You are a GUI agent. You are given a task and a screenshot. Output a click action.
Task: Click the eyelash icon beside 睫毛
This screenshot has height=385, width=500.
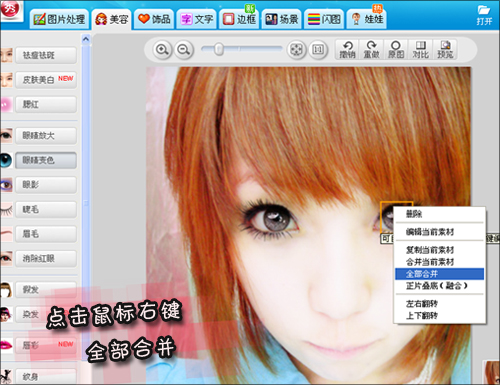(x=6, y=209)
